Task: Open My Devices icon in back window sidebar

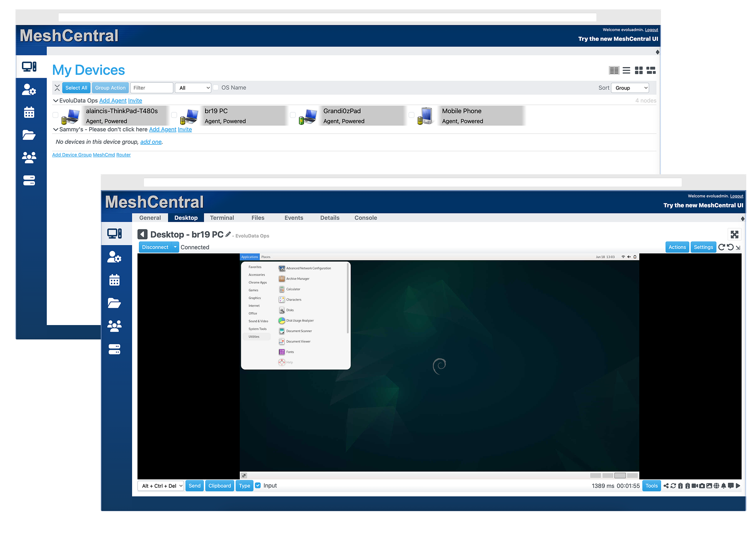Action: [x=29, y=67]
